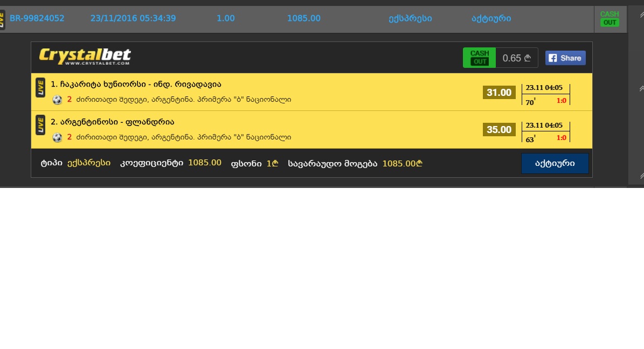Click cash out amount 0.65
Image resolution: width=644 pixels, height=349 pixels.
[517, 58]
